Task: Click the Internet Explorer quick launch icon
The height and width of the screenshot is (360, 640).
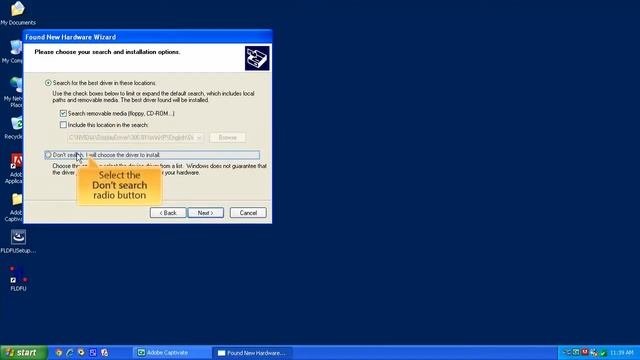Action: tap(70, 353)
